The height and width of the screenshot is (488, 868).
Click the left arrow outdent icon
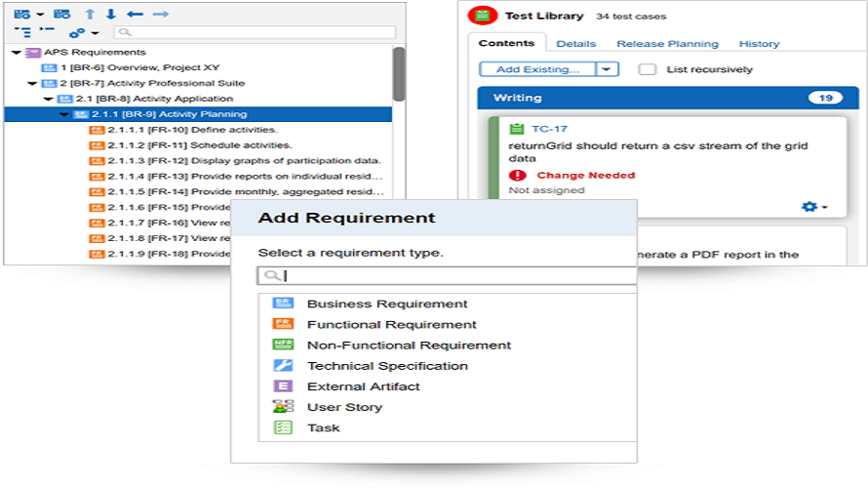(x=135, y=15)
